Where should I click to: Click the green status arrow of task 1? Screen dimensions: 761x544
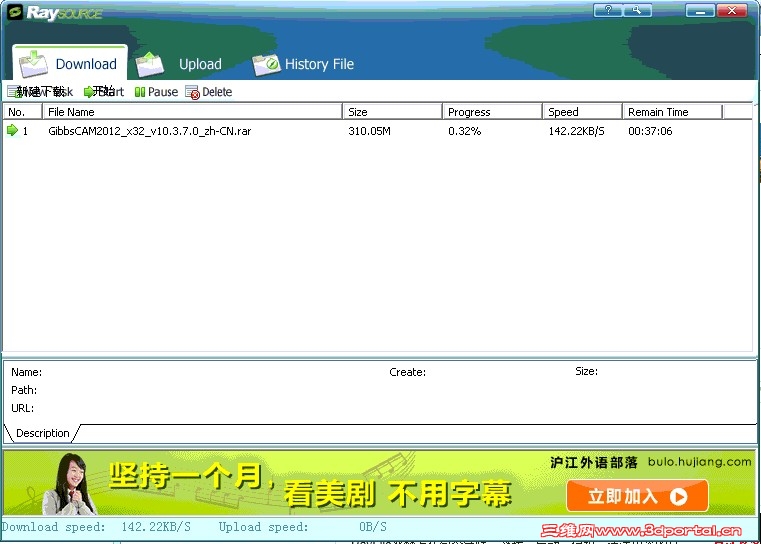pos(12,130)
